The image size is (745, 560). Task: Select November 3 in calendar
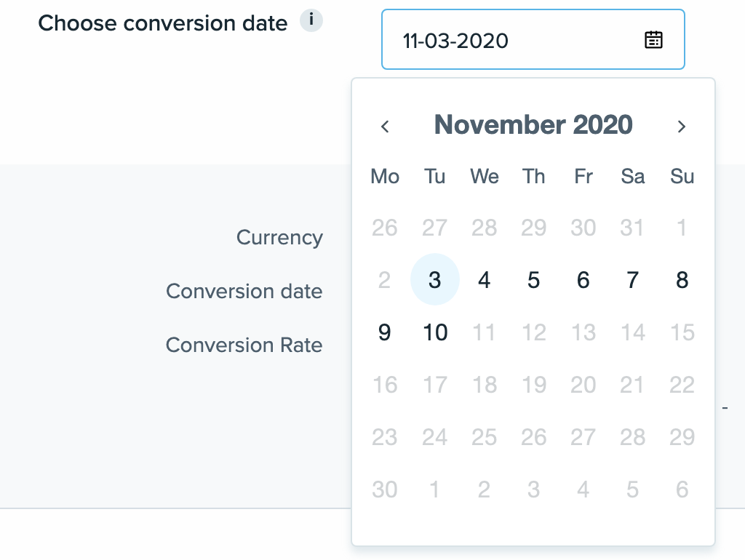click(435, 280)
